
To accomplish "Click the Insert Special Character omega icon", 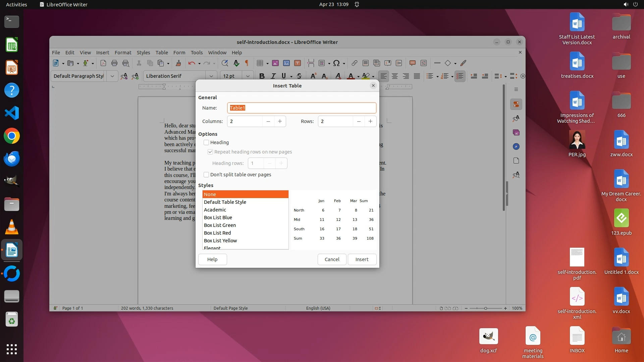I will point(336,63).
